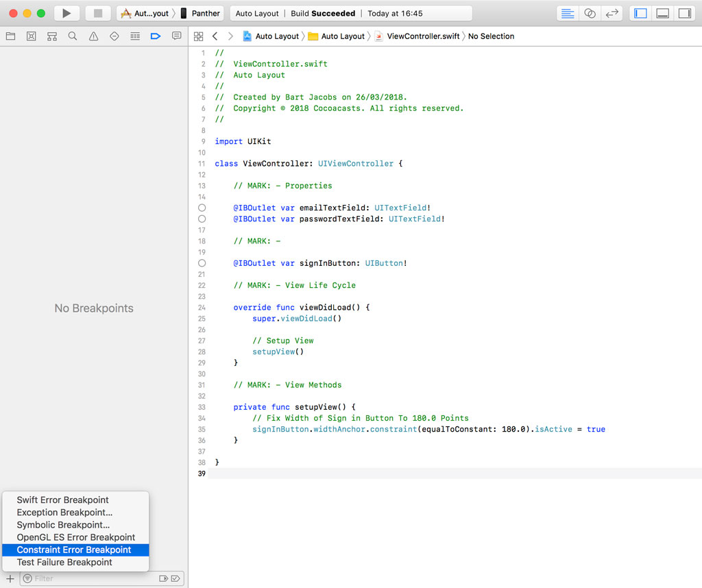The image size is (702, 588).
Task: Show the Assistant editor overlapping circles
Action: click(590, 13)
